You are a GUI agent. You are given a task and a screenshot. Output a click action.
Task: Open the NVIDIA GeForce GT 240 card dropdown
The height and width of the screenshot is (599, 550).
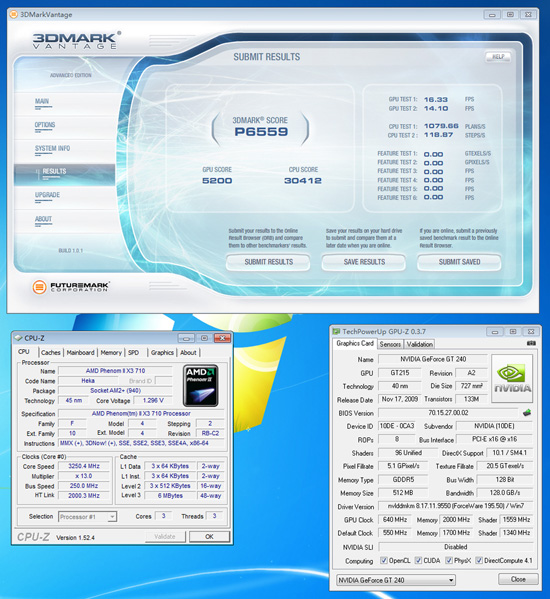coord(396,580)
